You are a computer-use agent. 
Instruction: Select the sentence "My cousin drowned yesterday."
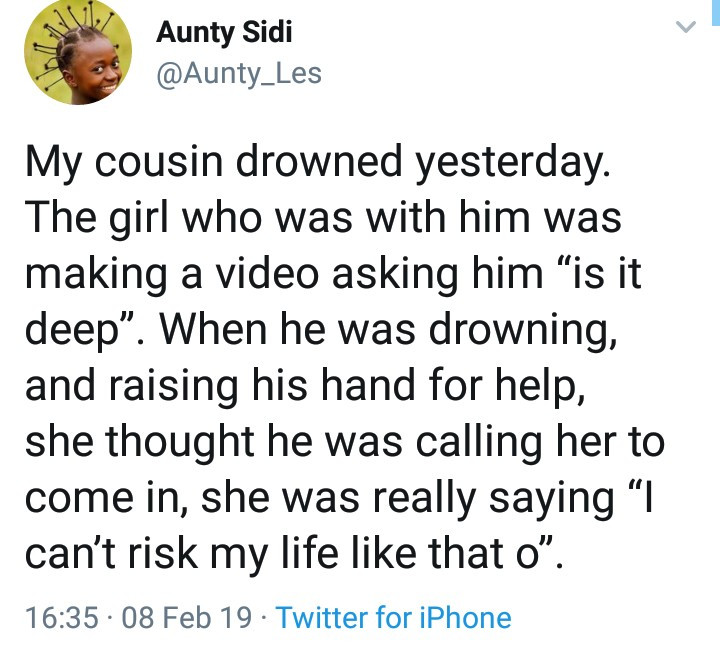click(318, 162)
